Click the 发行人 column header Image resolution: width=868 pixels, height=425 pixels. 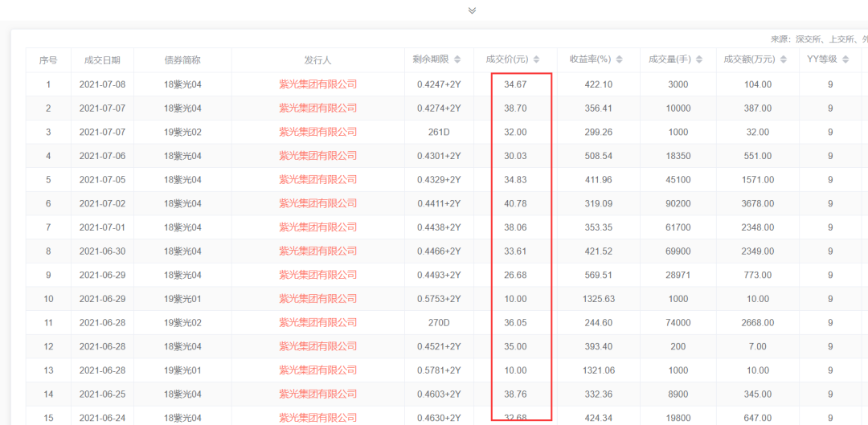[x=317, y=60]
